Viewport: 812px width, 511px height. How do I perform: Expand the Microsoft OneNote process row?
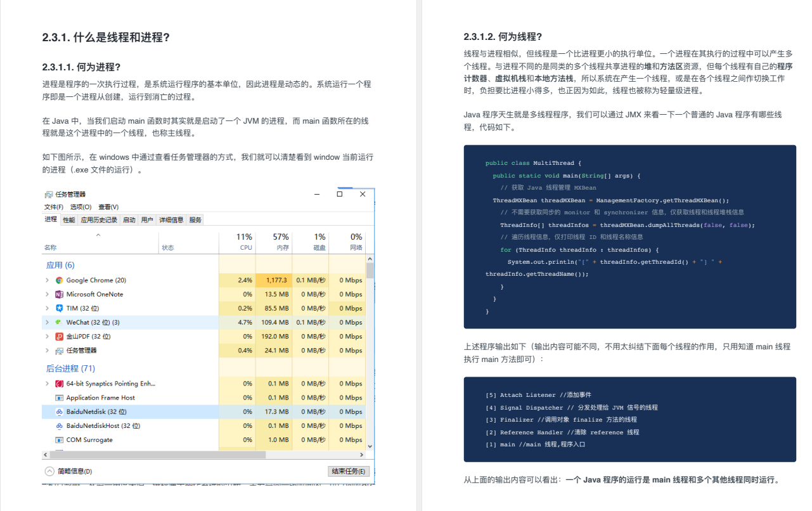pyautogui.click(x=47, y=294)
